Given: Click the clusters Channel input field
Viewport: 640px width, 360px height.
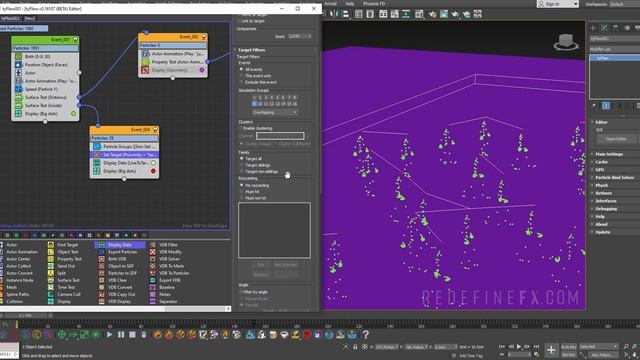Looking at the screenshot, I should click(280, 136).
